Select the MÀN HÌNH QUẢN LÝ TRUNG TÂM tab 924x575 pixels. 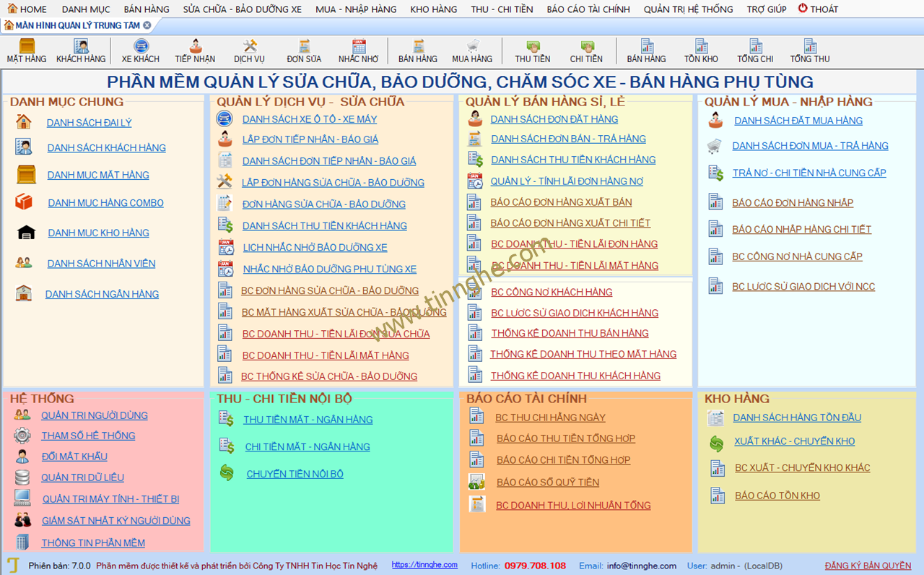72,25
